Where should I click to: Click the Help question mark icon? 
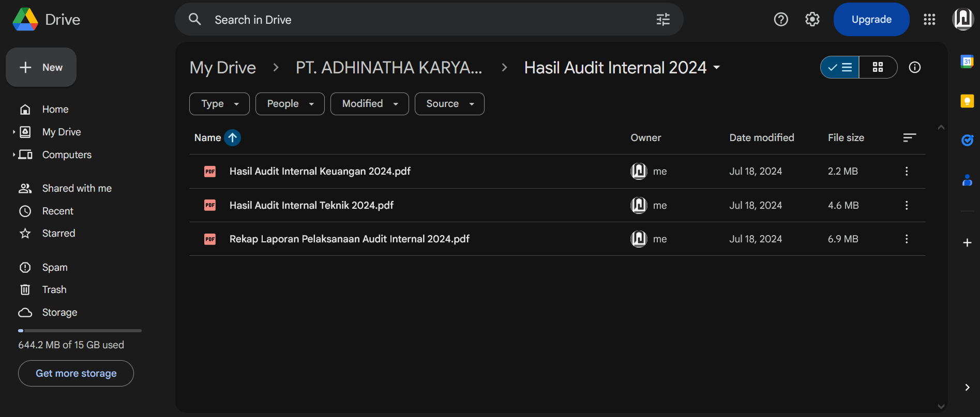[780, 20]
